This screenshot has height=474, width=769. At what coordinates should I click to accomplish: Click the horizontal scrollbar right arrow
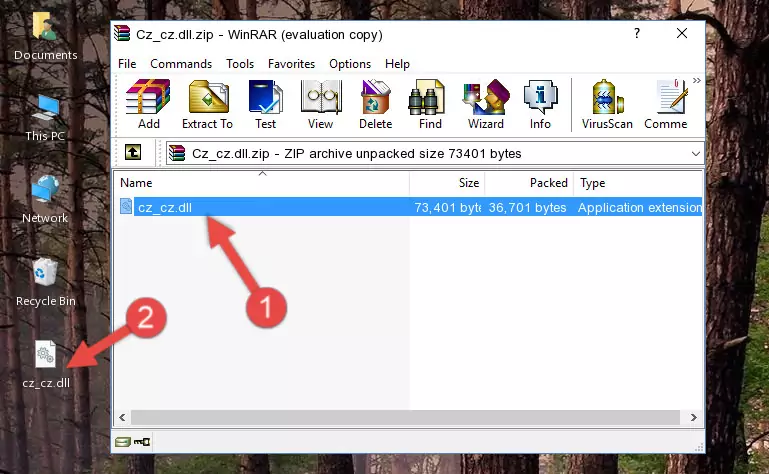(x=693, y=418)
